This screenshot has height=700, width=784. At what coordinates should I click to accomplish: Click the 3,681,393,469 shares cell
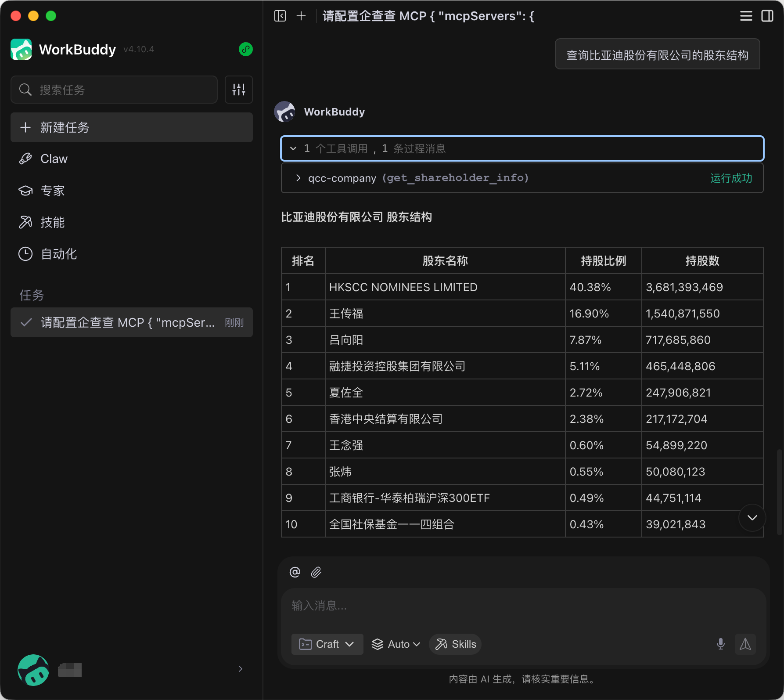(702, 287)
